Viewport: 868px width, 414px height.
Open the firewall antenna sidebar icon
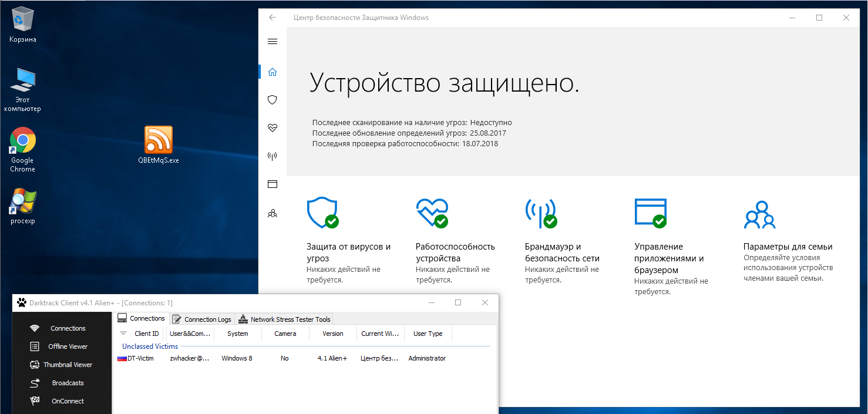[x=272, y=156]
